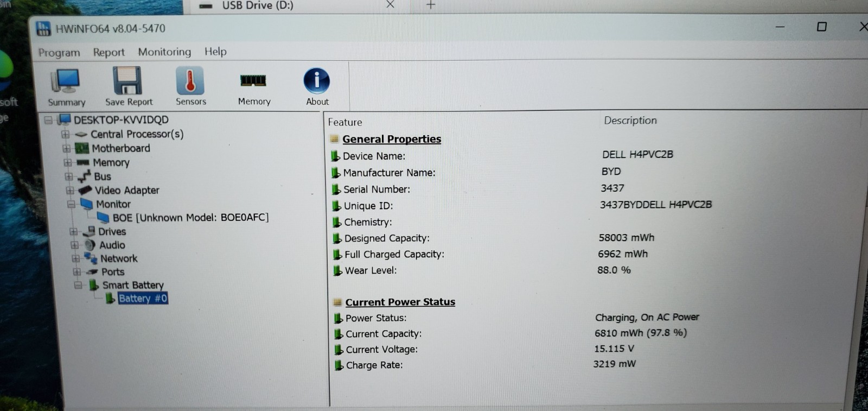Expand the Memory tree node

coord(67,162)
